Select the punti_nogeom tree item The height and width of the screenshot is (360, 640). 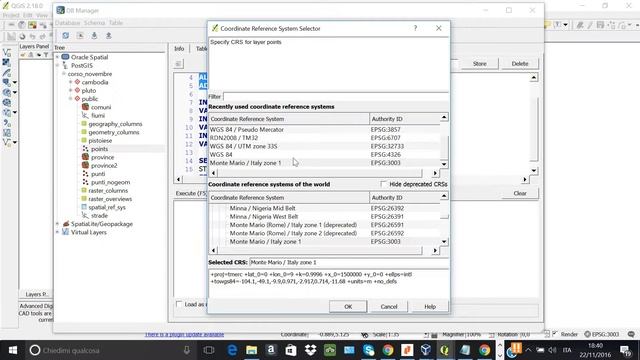pos(110,182)
